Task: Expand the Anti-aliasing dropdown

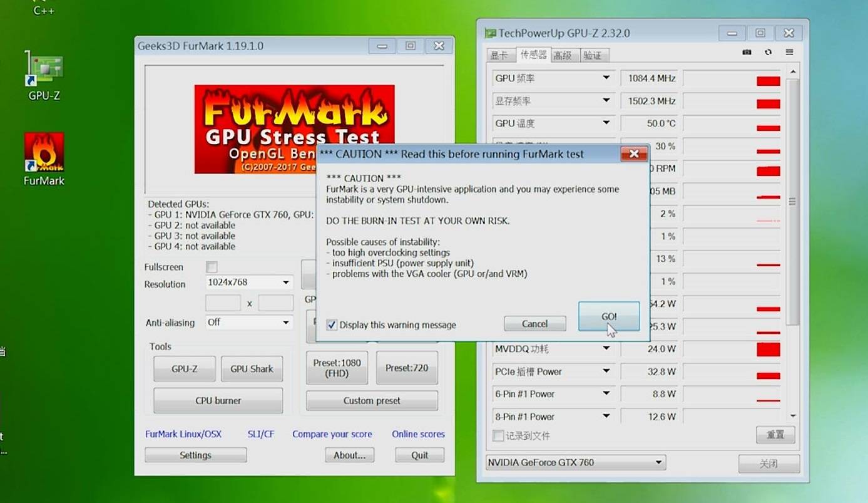Action: 249,322
